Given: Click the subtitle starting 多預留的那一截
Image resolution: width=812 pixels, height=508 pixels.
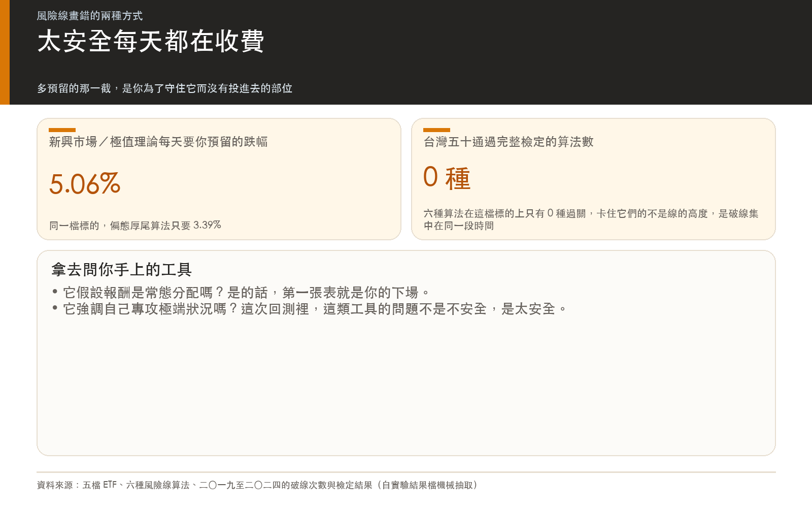Looking at the screenshot, I should (x=164, y=88).
